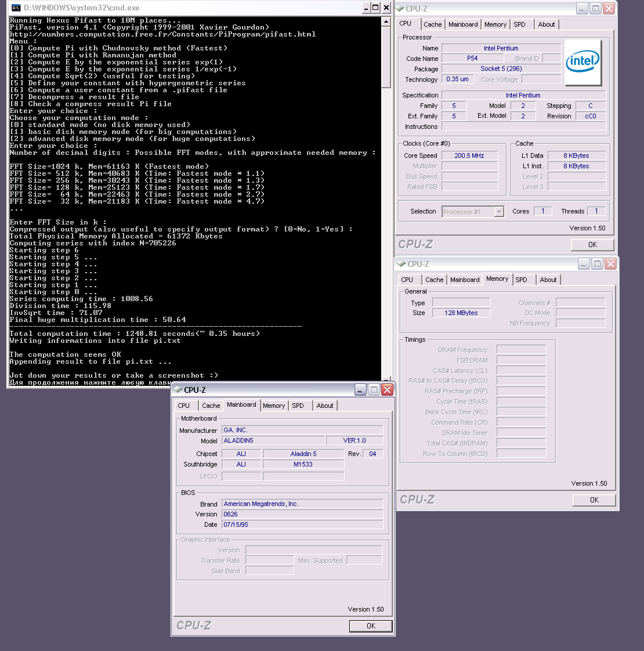Select the CPU tab in the top CPU-Z window
The height and width of the screenshot is (651, 644).
[405, 24]
